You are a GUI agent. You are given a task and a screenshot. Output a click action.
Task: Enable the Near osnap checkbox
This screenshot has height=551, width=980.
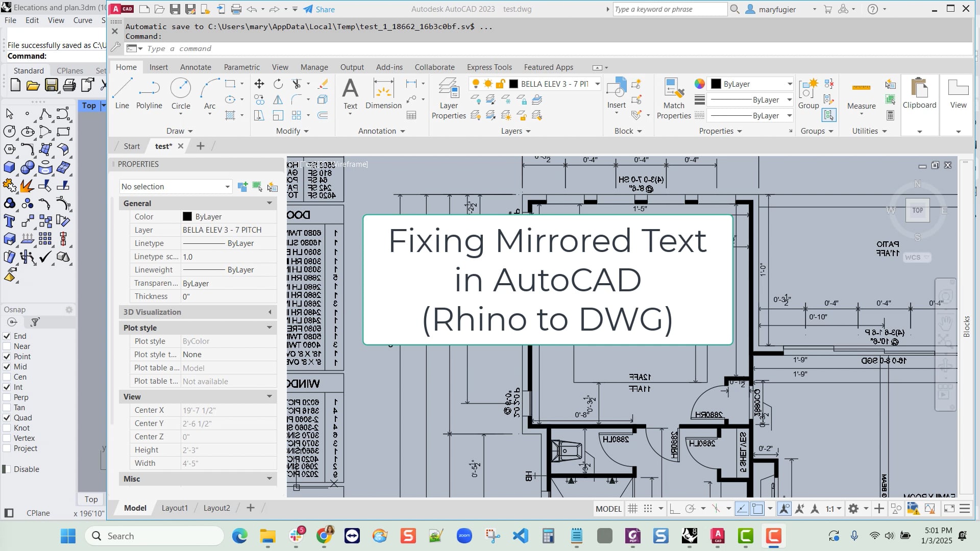point(7,346)
